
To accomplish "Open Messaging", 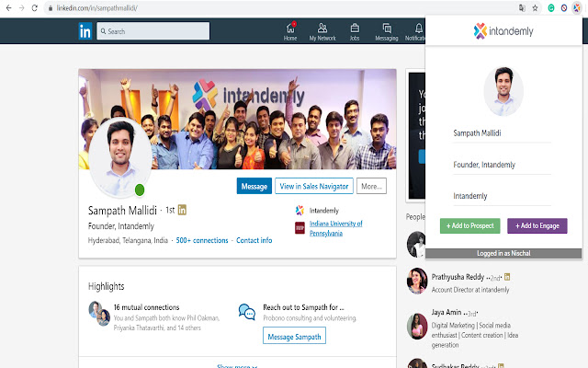I will pos(387,31).
